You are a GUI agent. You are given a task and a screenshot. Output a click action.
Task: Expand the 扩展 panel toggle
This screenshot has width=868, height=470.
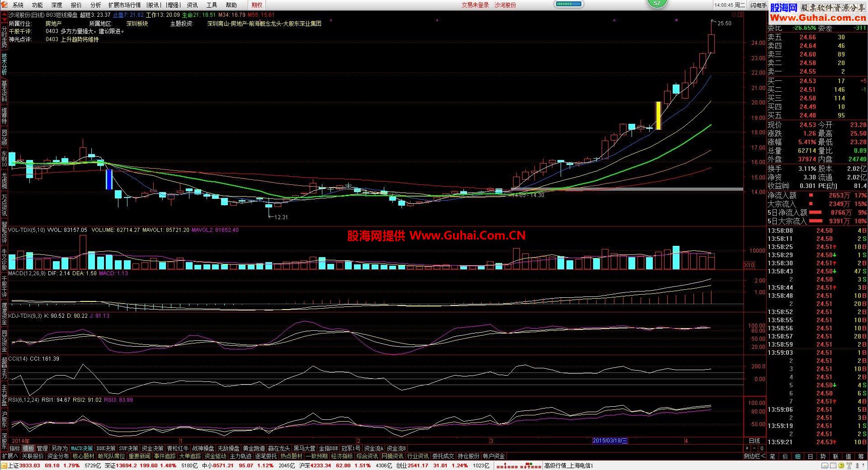10,456
